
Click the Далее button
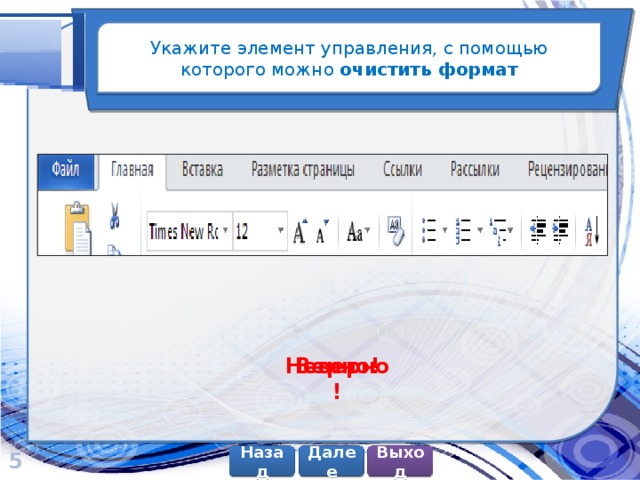(331, 462)
